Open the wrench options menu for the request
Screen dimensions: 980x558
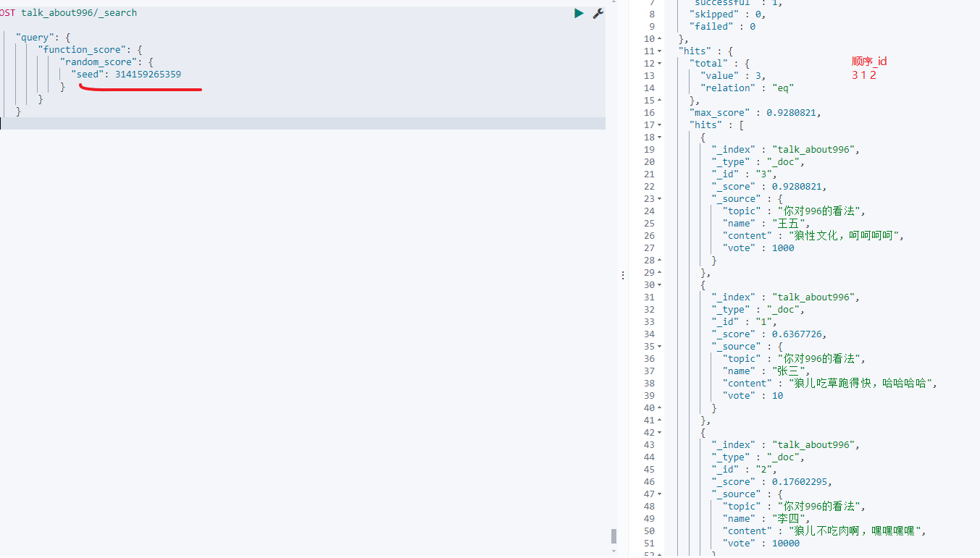click(x=598, y=13)
